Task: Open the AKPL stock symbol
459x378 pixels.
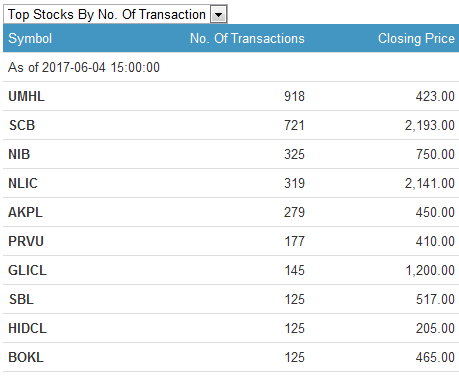Action: point(25,212)
